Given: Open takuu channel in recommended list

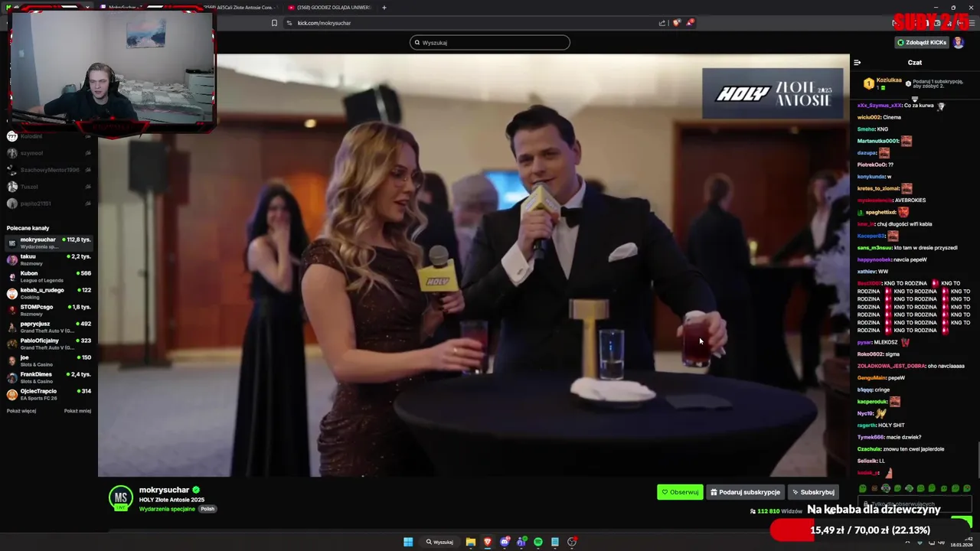Looking at the screenshot, I should [49, 259].
